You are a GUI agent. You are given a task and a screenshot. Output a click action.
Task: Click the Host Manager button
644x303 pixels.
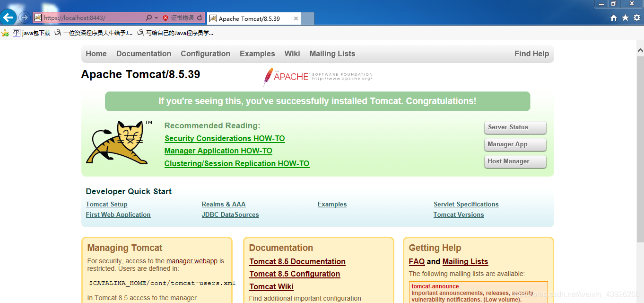515,161
